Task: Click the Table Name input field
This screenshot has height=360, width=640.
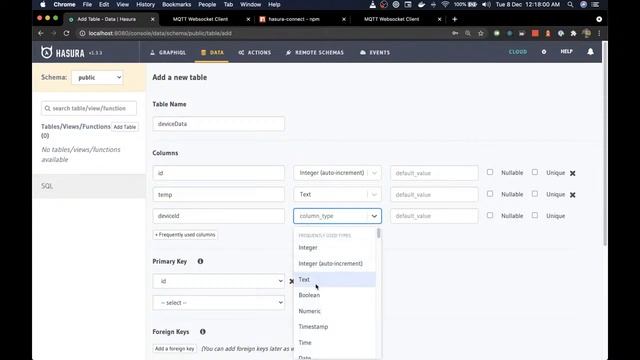Action: (x=218, y=124)
